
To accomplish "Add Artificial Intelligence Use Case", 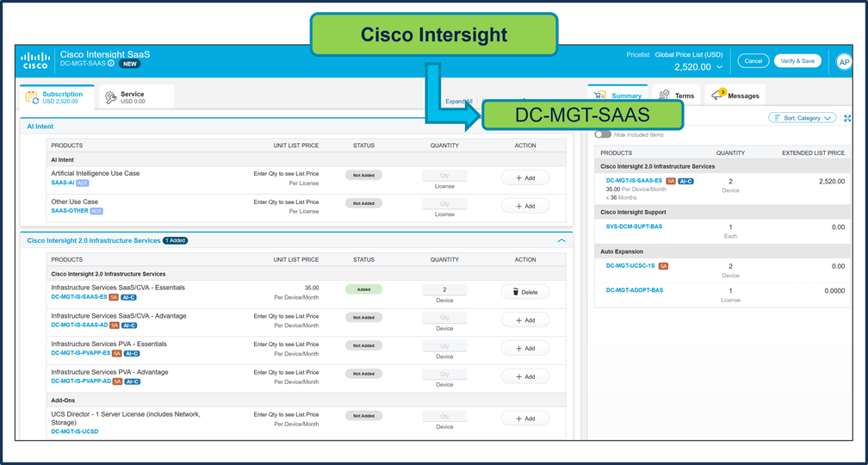I will (525, 177).
